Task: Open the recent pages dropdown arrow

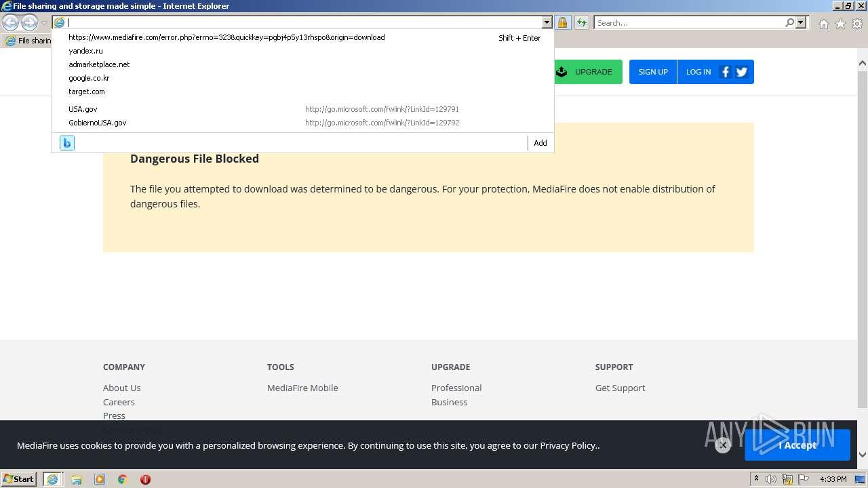Action: [44, 23]
